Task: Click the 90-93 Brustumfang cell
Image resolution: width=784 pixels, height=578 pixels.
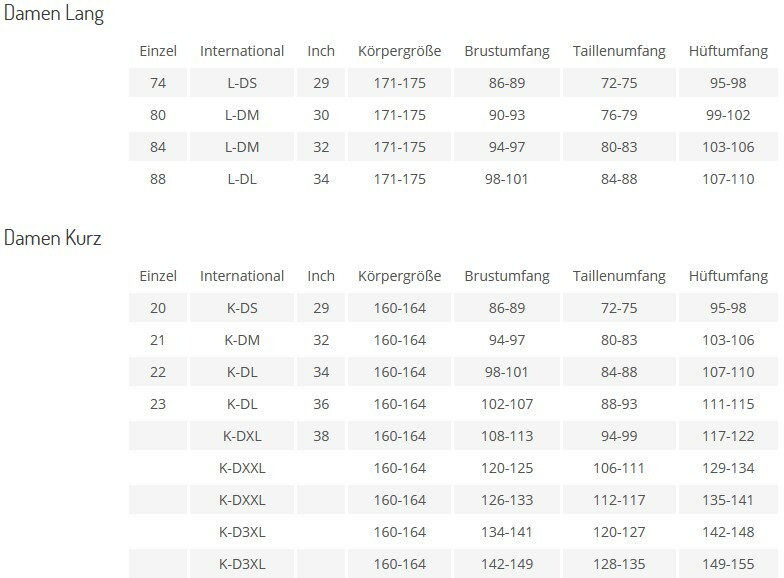Action: [506, 115]
